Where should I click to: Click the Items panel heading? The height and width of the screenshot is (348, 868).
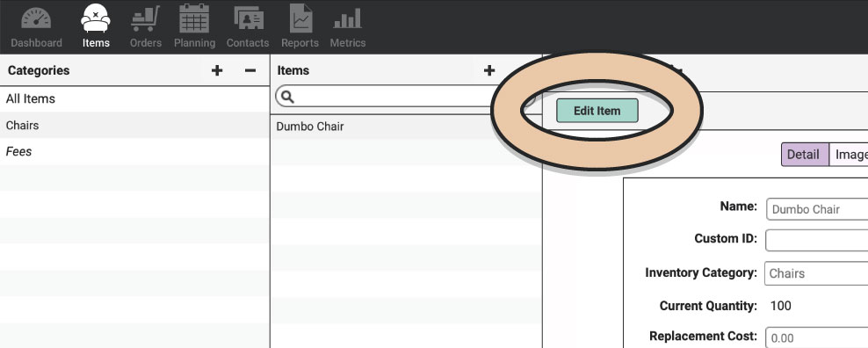[x=293, y=70]
